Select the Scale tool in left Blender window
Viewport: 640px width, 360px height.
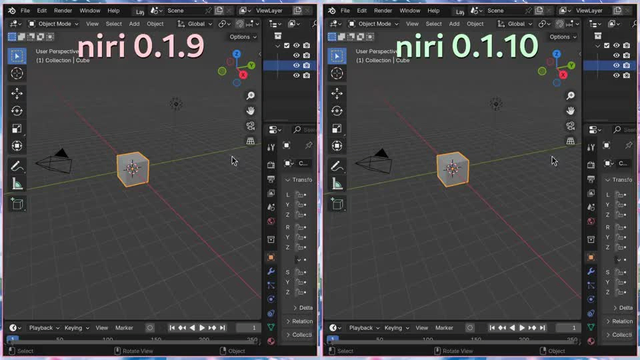[x=17, y=129]
